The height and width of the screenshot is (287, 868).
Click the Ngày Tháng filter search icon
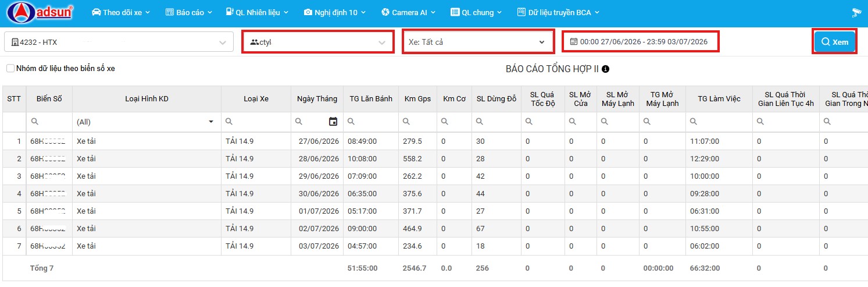pos(299,122)
